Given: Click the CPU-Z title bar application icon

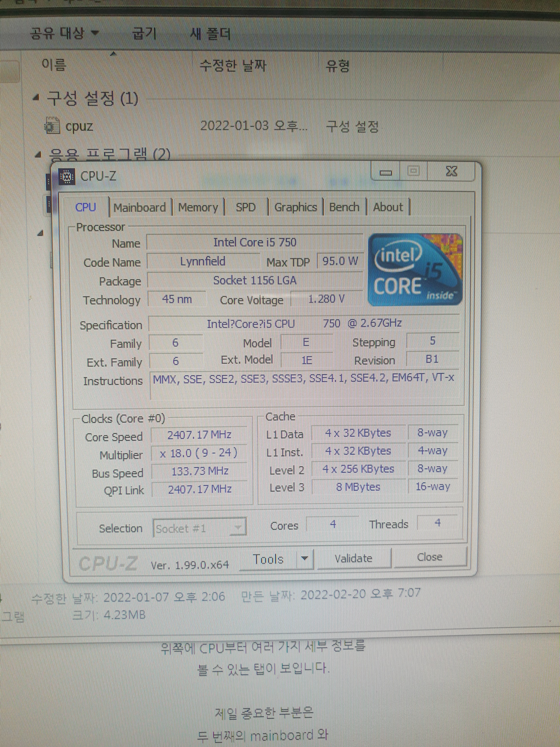Looking at the screenshot, I should pos(66,176).
